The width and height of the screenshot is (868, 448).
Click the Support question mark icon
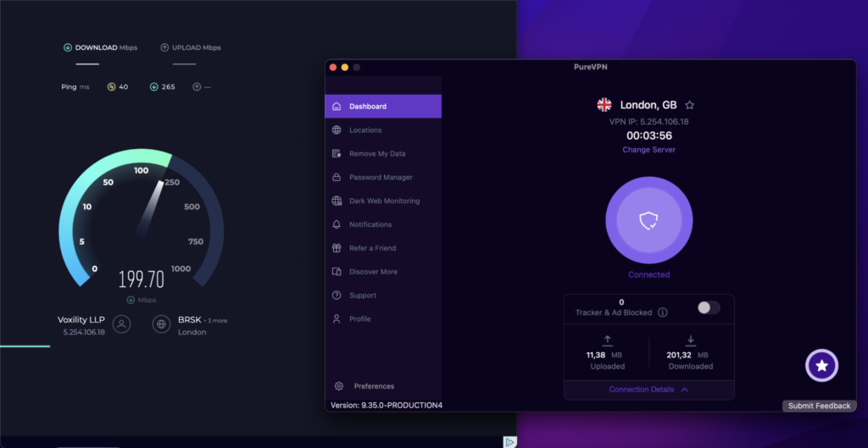pyautogui.click(x=337, y=296)
